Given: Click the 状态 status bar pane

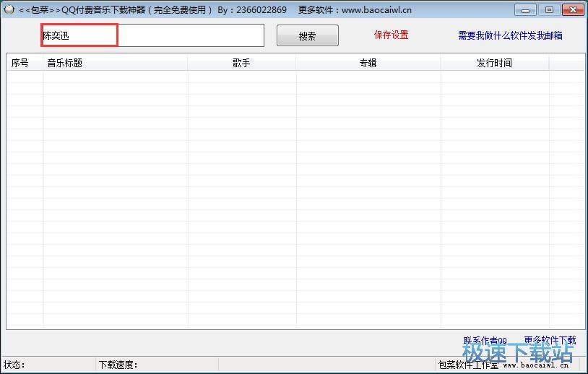Looking at the screenshot, I should 48,365.
